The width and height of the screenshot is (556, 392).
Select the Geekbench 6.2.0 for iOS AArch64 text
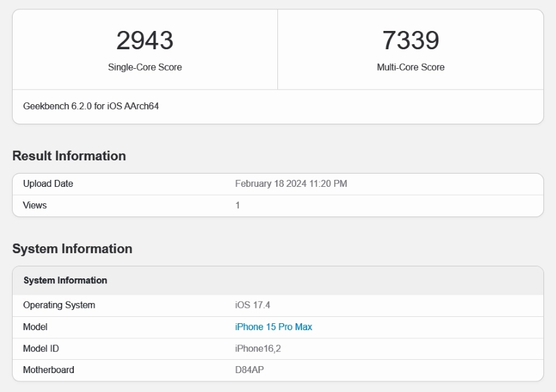[x=91, y=107]
